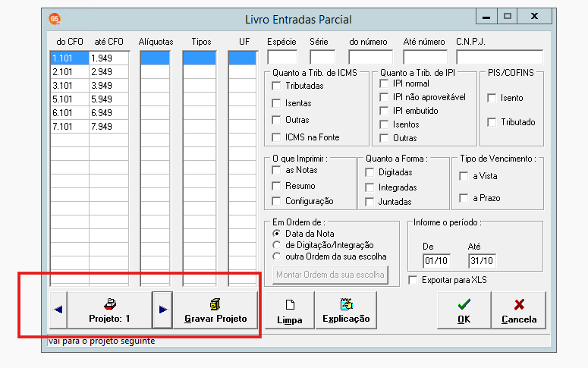
Task: Select the 7.949 até CFO cell
Action: [x=108, y=127]
